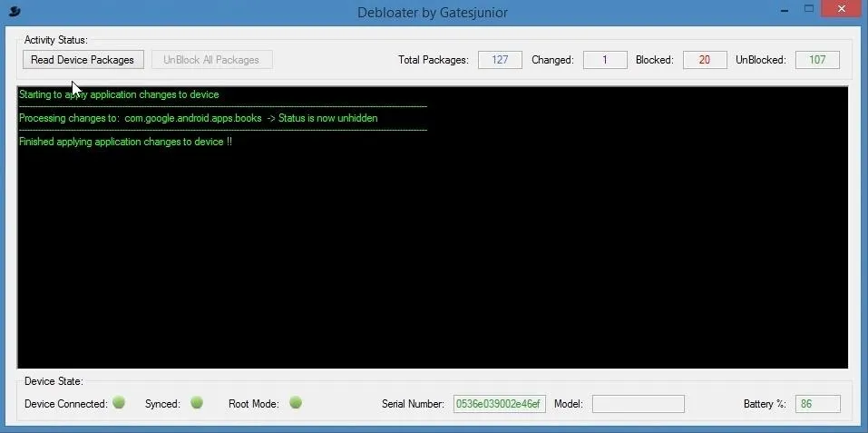Select the Blocked count field showing 20

[x=705, y=60]
